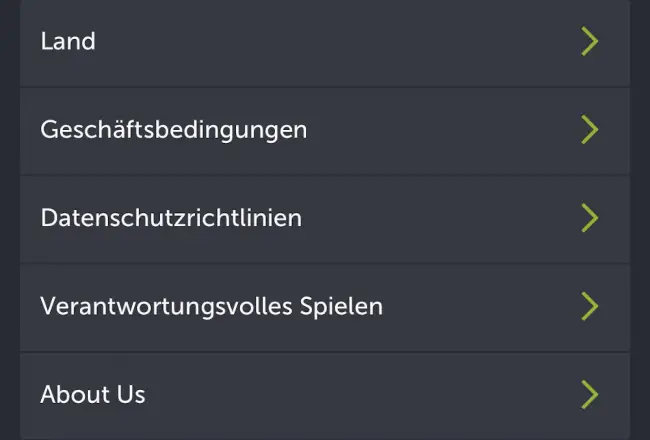This screenshot has width=650, height=440.
Task: Open the About Us menu item
Action: click(325, 396)
